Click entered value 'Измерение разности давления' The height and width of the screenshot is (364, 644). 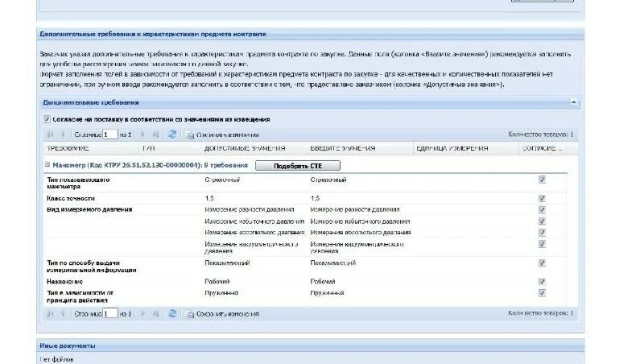tap(355, 209)
